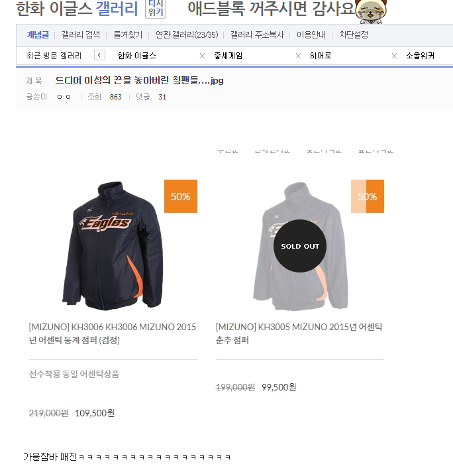Image resolution: width=453 pixels, height=476 pixels.
Task: Open the black Eagles jumper product image
Action: [x=113, y=246]
